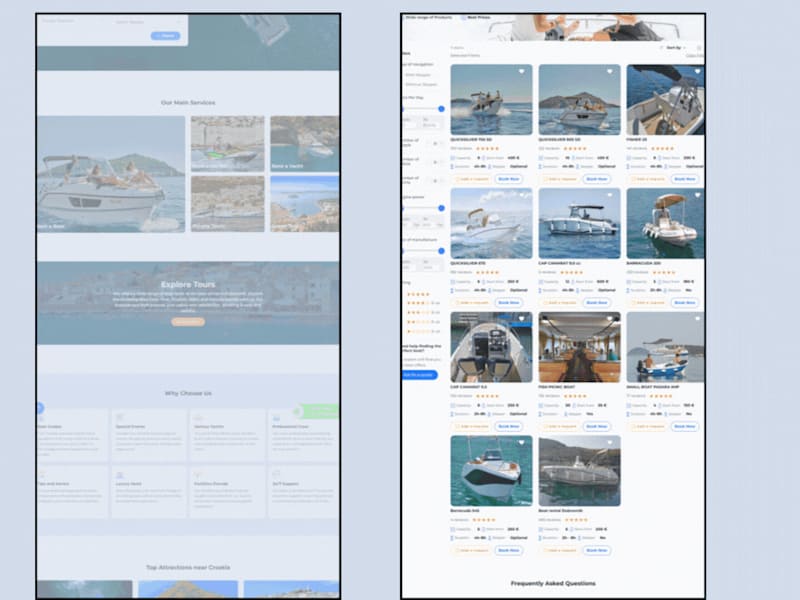
Task: Click blue Search button in left page
Action: click(165, 36)
